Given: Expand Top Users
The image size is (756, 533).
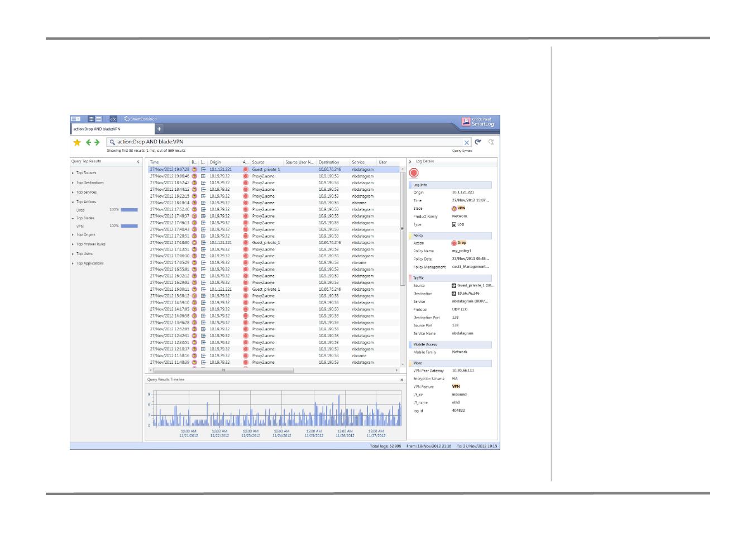Looking at the screenshot, I should coord(73,253).
